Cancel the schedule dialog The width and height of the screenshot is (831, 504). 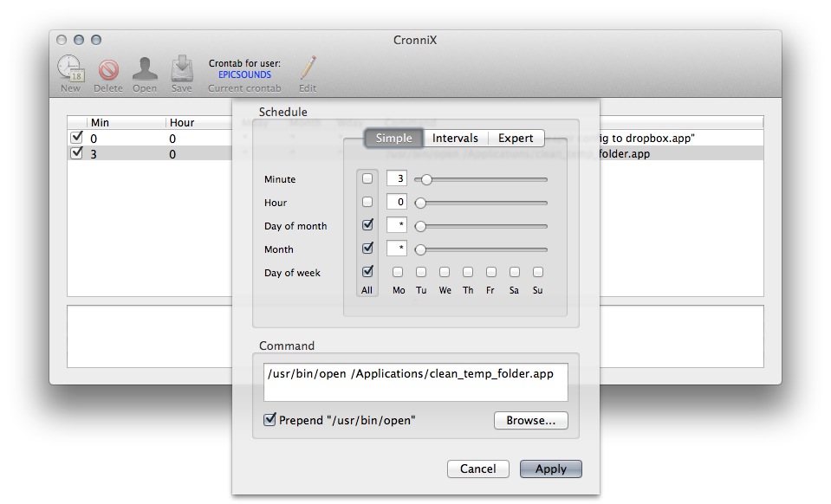[477, 468]
